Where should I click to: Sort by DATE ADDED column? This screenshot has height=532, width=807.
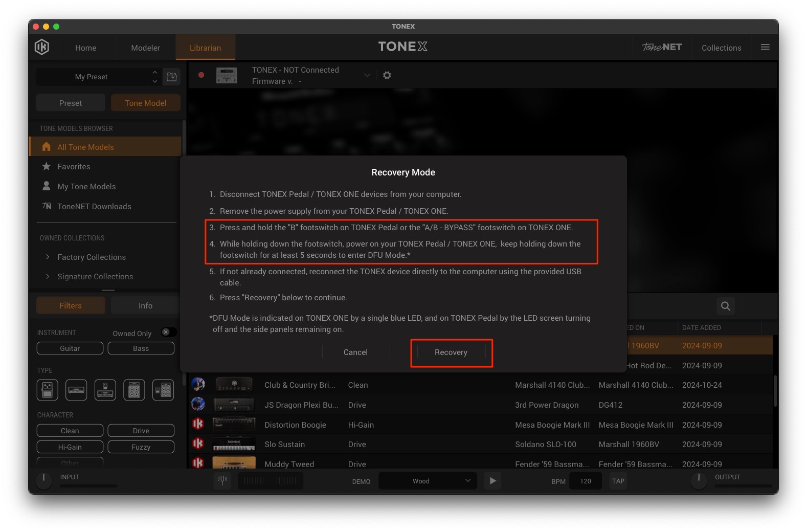pyautogui.click(x=701, y=327)
